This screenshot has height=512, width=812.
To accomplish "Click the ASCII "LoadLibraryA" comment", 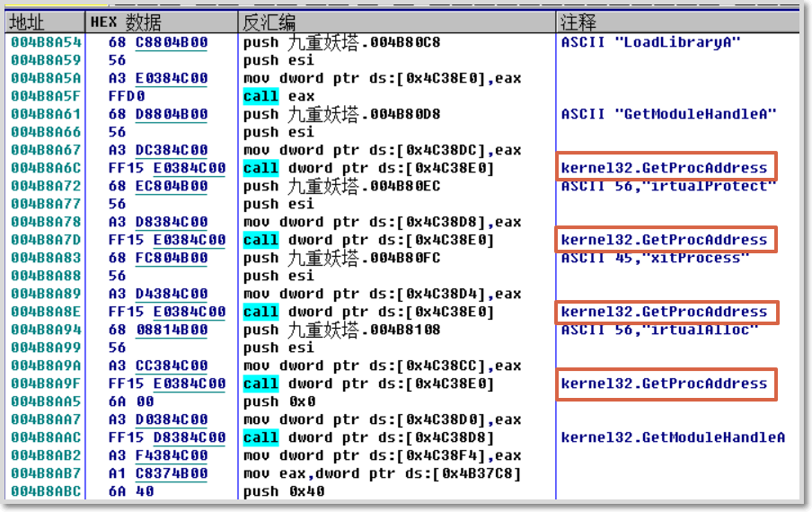I will tap(651, 42).
